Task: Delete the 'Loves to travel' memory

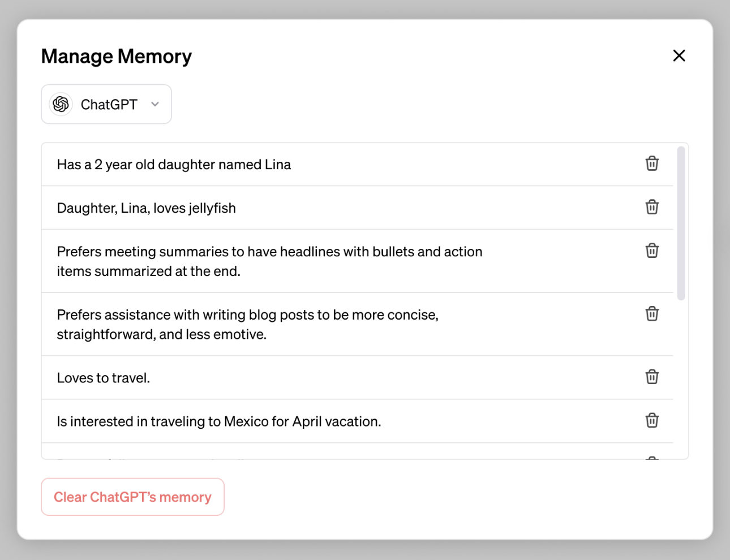Action: click(652, 377)
